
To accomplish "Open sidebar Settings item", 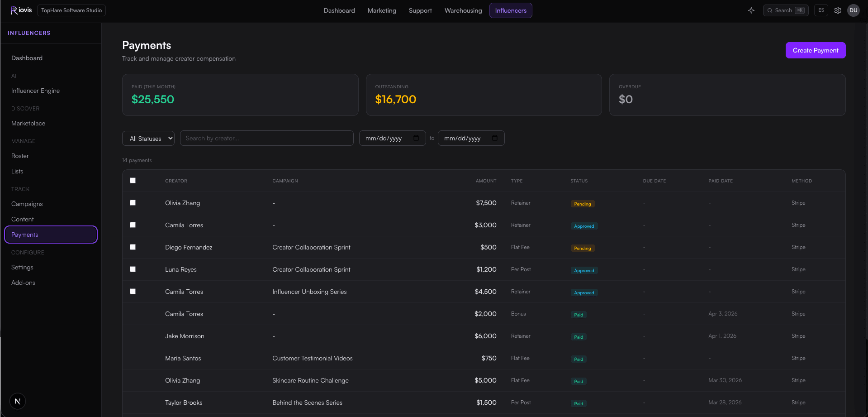I will [x=22, y=267].
